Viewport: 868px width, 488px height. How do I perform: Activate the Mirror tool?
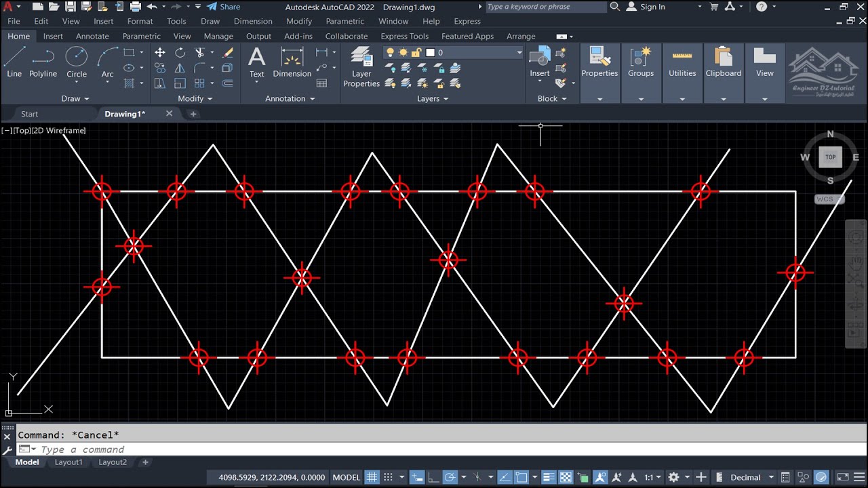point(180,68)
